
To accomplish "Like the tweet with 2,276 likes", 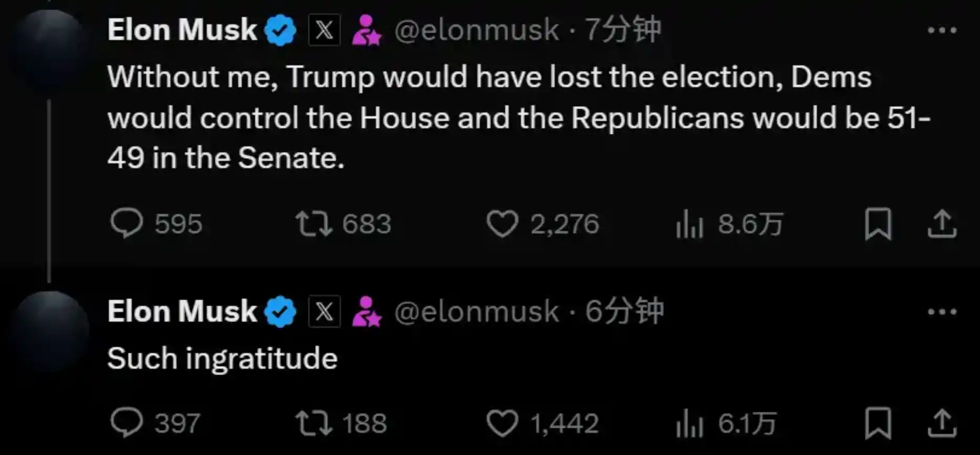I will click(502, 224).
